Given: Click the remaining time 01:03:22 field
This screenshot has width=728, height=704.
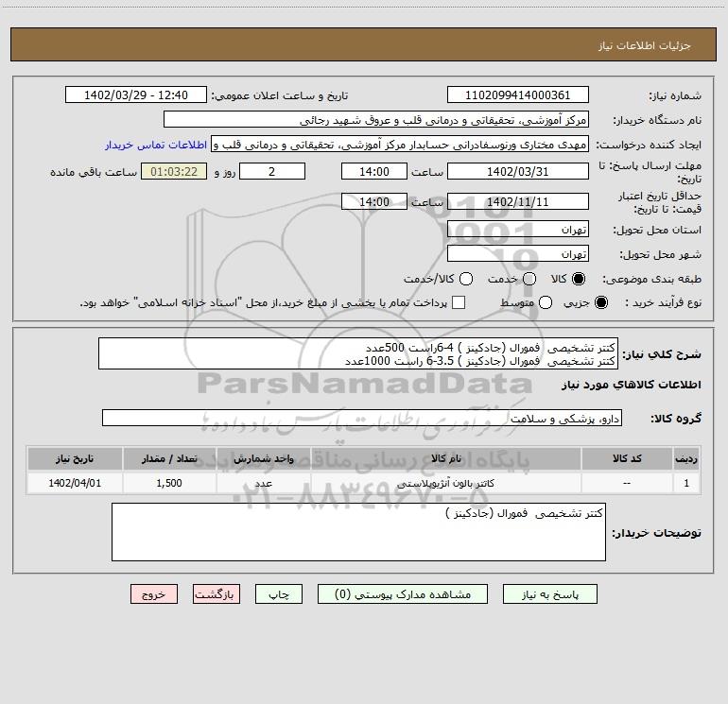Looking at the screenshot, I should [x=174, y=171].
